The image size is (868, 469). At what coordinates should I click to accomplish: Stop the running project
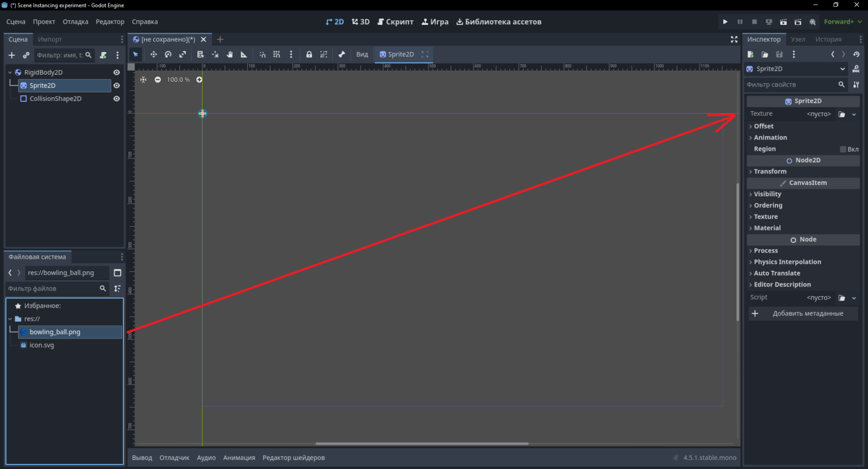click(754, 22)
